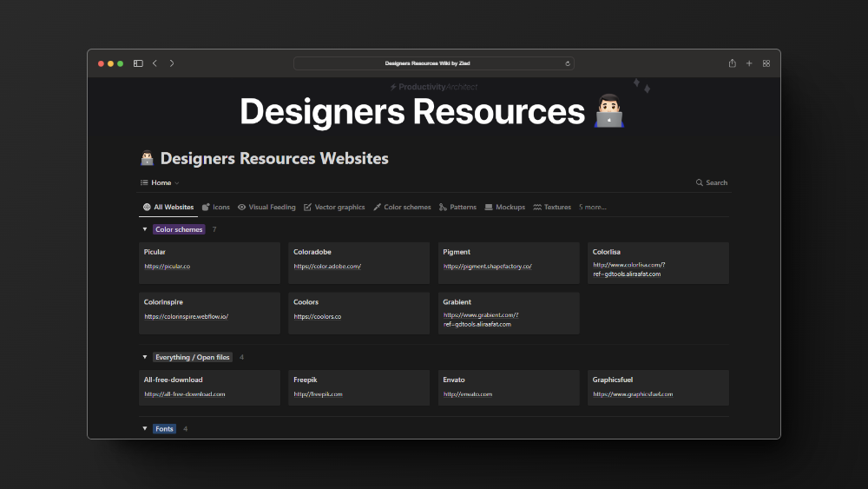Screen dimensions: 868x489
Task: Click the list icon beside Home
Action: [x=144, y=182]
